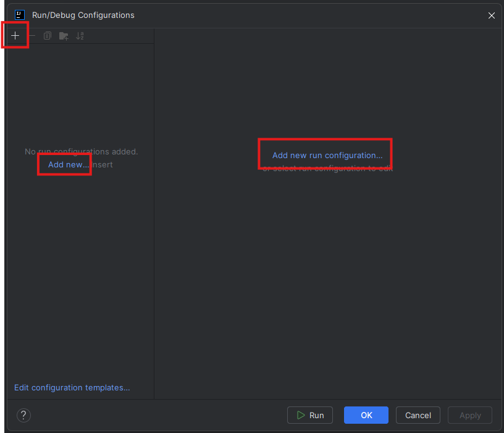Confirm settings with the OK button
The image size is (504, 433).
pos(366,415)
